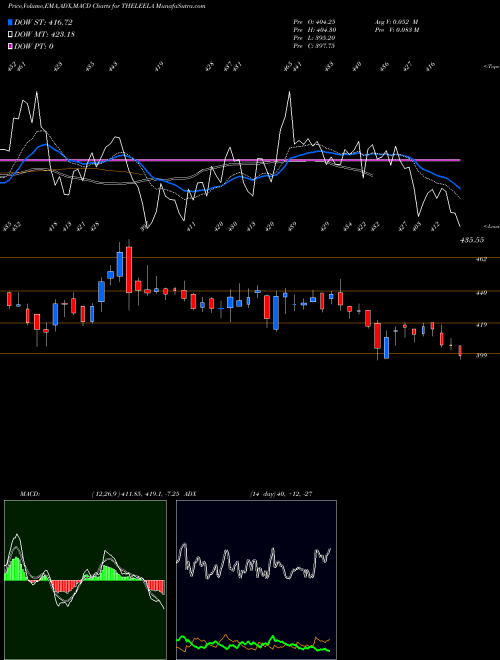Viewport: 500px width, 660px height.
Task: Click the Pre C: 397.75 value
Action: 314,46
